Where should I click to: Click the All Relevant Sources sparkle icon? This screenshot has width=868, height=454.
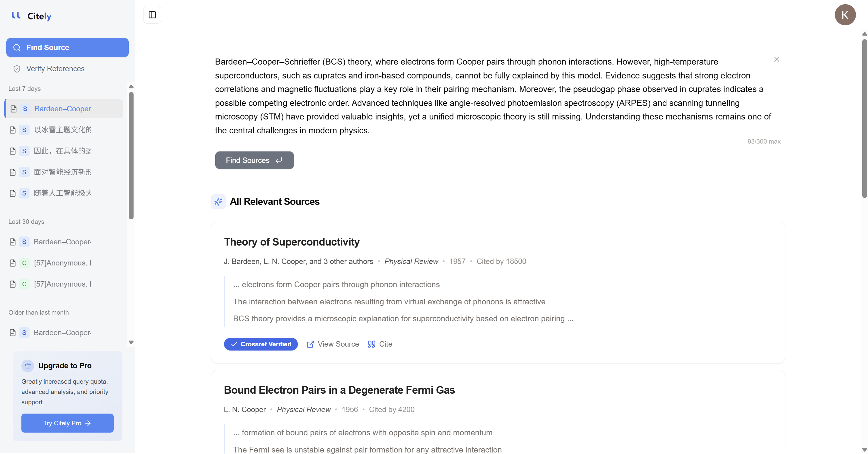pos(218,202)
